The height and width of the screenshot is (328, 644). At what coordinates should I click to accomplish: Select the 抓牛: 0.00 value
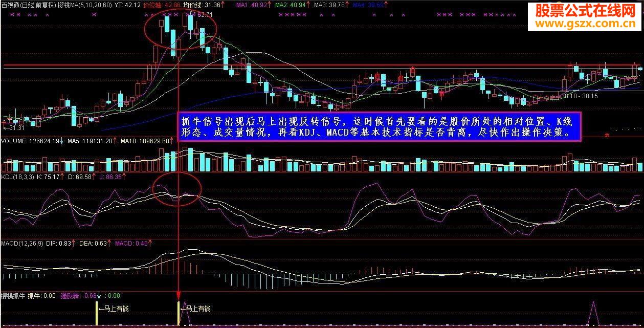pyautogui.click(x=41, y=295)
